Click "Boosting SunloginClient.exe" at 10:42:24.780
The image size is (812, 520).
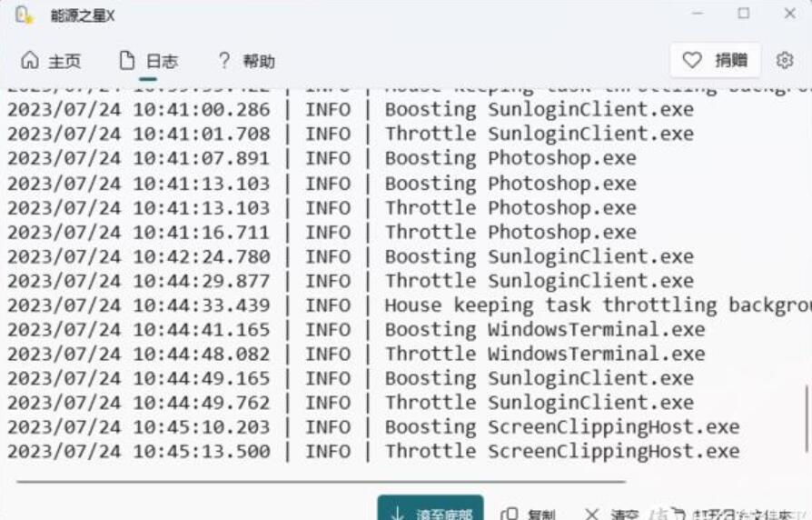(x=540, y=256)
